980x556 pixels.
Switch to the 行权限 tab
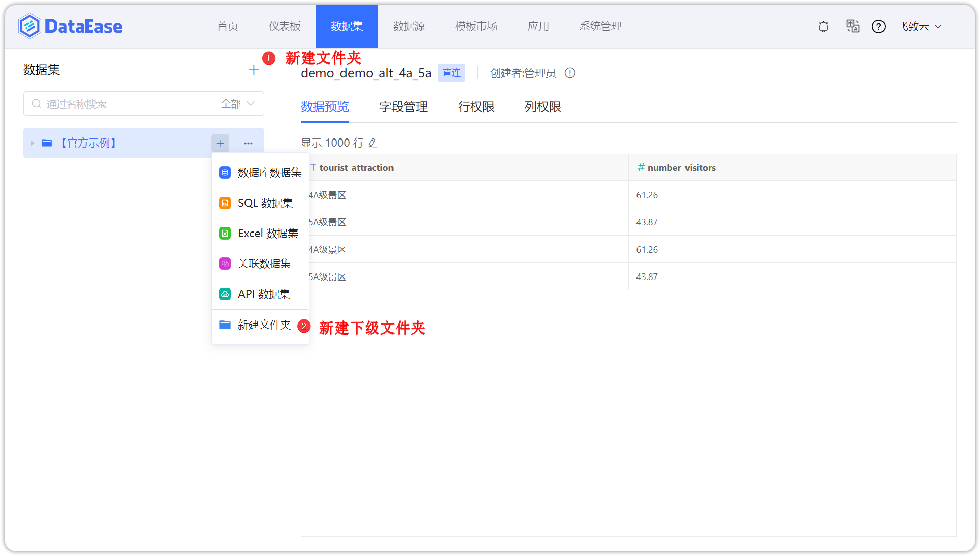(x=476, y=107)
